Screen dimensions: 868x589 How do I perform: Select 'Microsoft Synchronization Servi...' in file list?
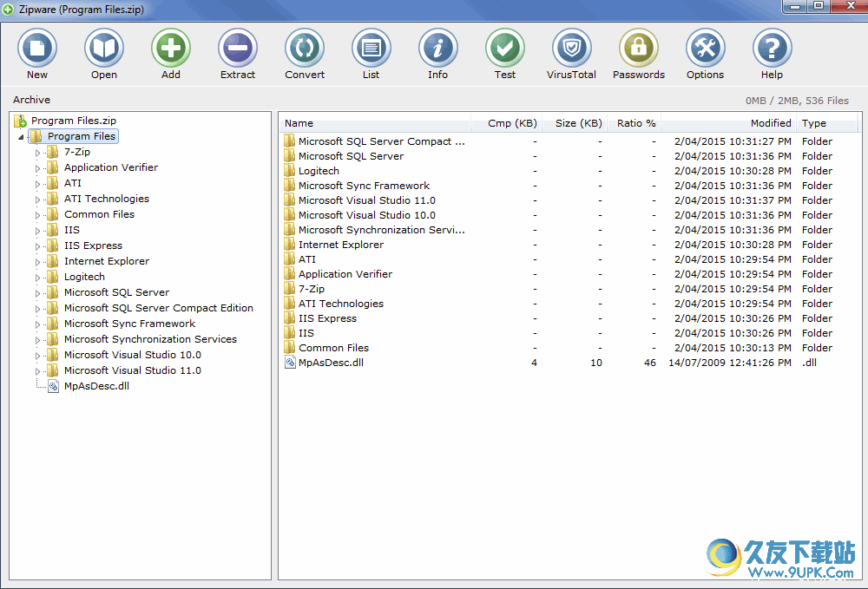pyautogui.click(x=382, y=230)
